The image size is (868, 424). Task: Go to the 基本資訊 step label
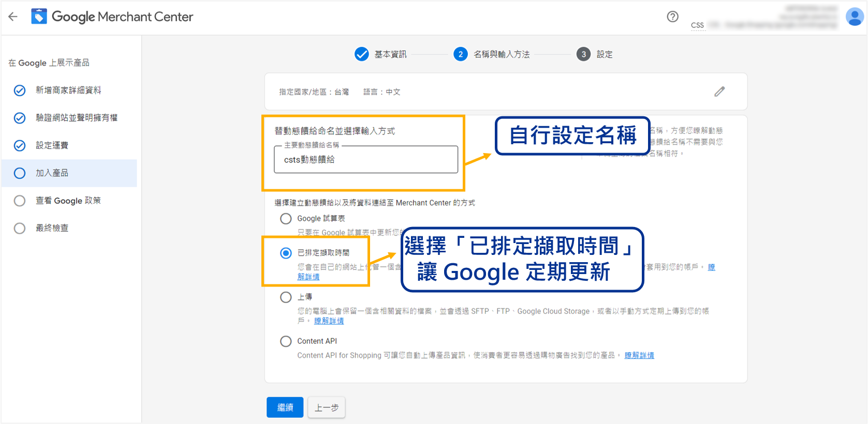pos(391,54)
